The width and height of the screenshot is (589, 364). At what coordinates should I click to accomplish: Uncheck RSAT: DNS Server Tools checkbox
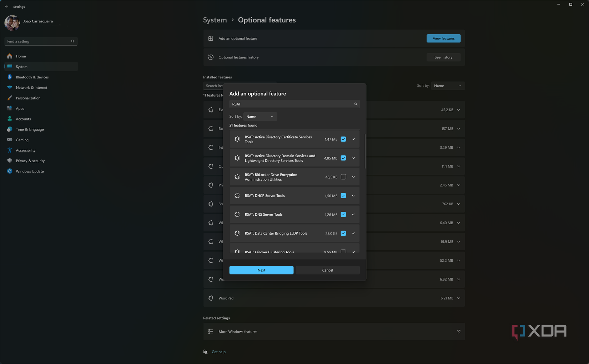click(x=343, y=215)
